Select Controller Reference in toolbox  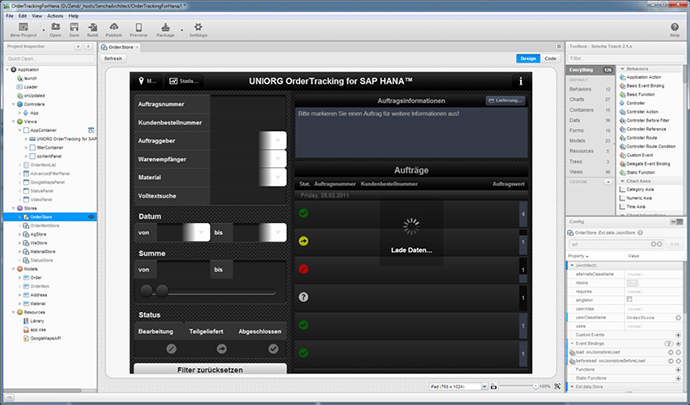click(x=646, y=129)
